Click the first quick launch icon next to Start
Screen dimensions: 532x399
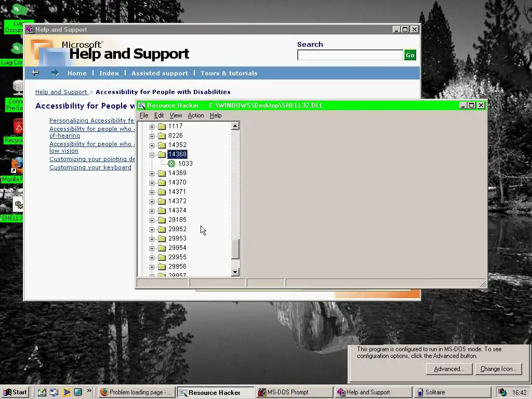(x=42, y=392)
